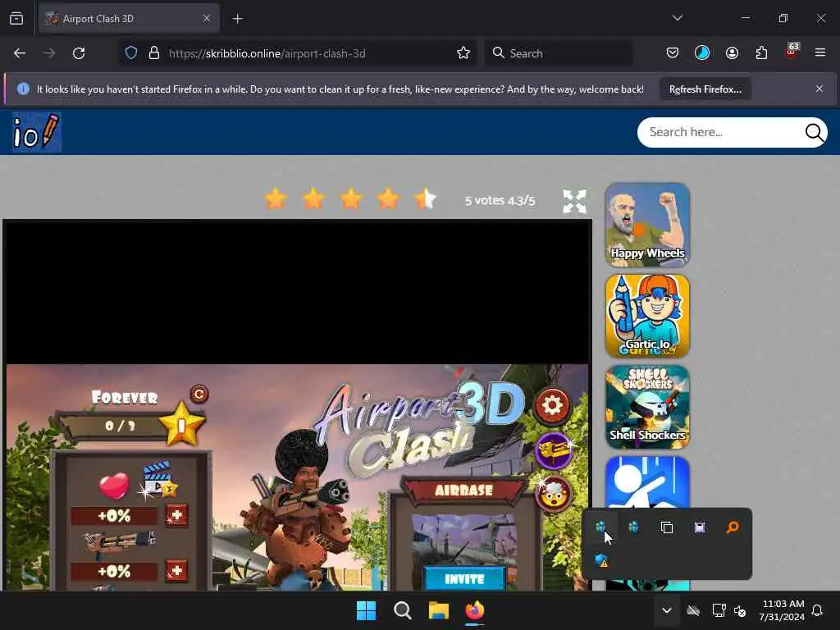Toggle game fullscreen expand icon
The width and height of the screenshot is (840, 630).
coord(574,202)
